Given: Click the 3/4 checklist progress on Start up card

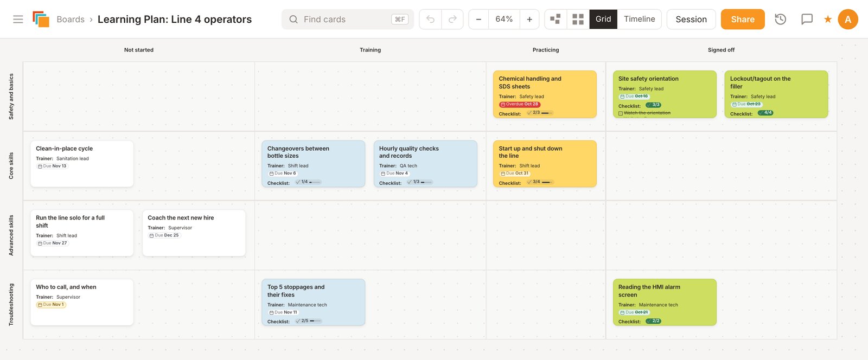Looking at the screenshot, I should (x=540, y=182).
